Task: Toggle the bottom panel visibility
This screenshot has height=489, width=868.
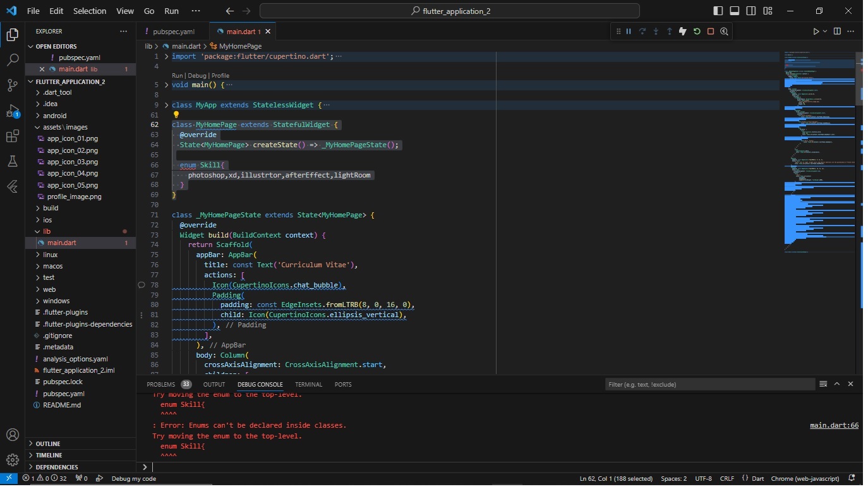Action: [735, 11]
